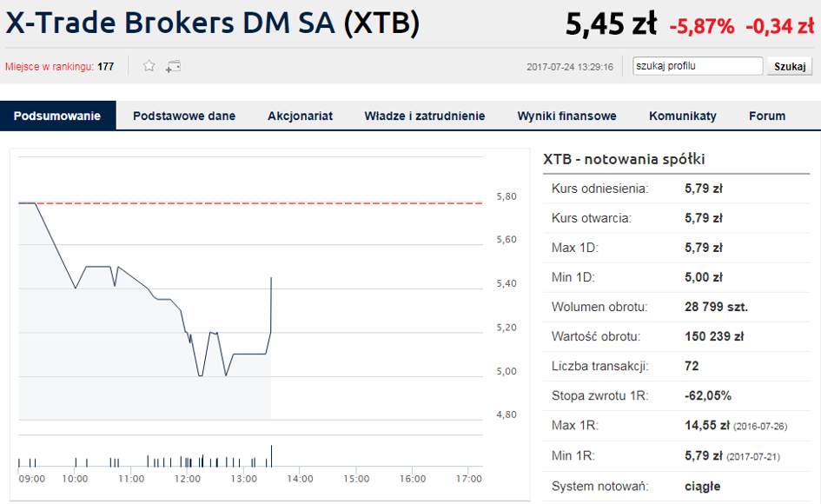Click the price line peak at 13:30
The image size is (821, 504).
pyautogui.click(x=271, y=278)
